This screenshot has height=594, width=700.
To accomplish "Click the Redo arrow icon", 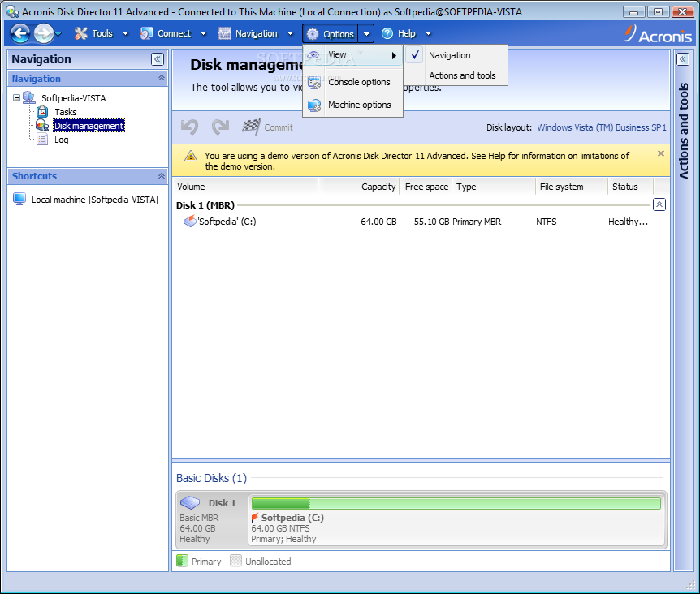I will tap(220, 127).
